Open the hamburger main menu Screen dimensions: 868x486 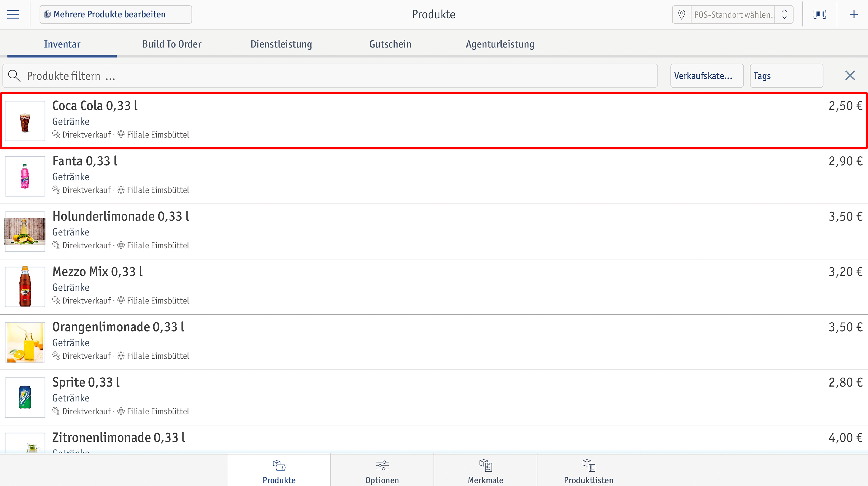point(13,14)
